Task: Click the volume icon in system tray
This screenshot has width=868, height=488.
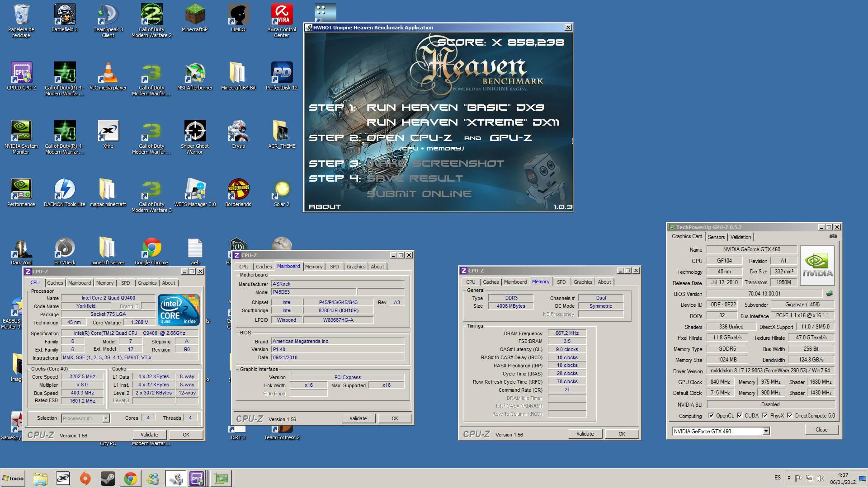Action: click(820, 479)
